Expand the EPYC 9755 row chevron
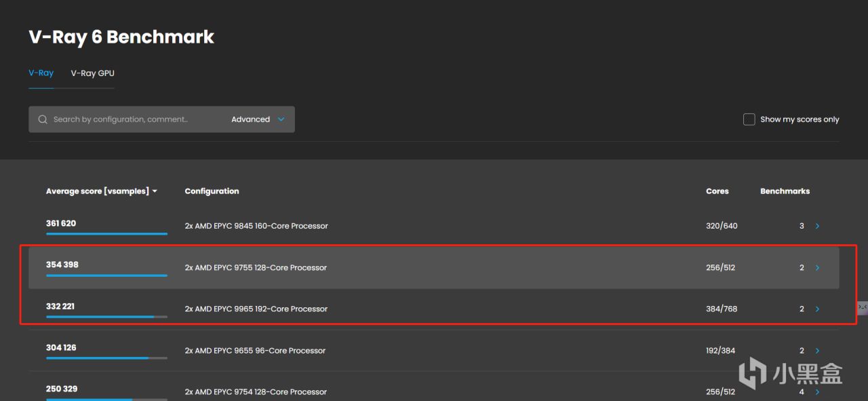Viewport: 868px width, 401px height. pos(817,268)
